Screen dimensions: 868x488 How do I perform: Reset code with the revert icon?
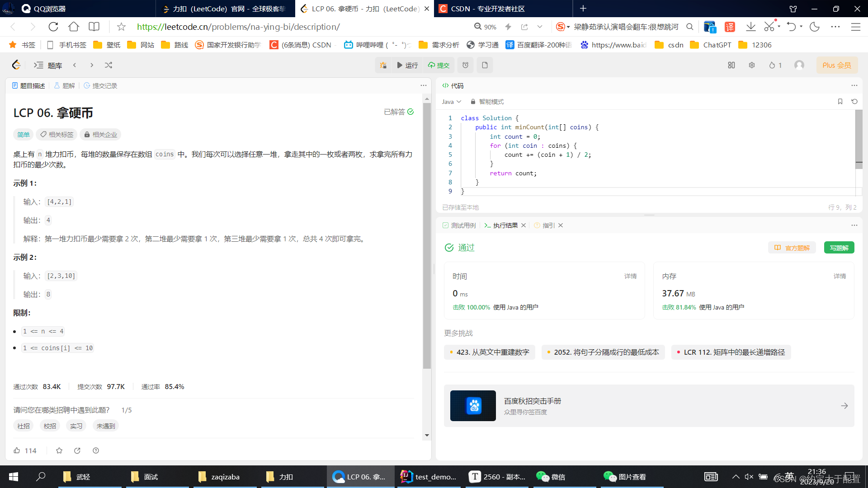[x=854, y=102]
